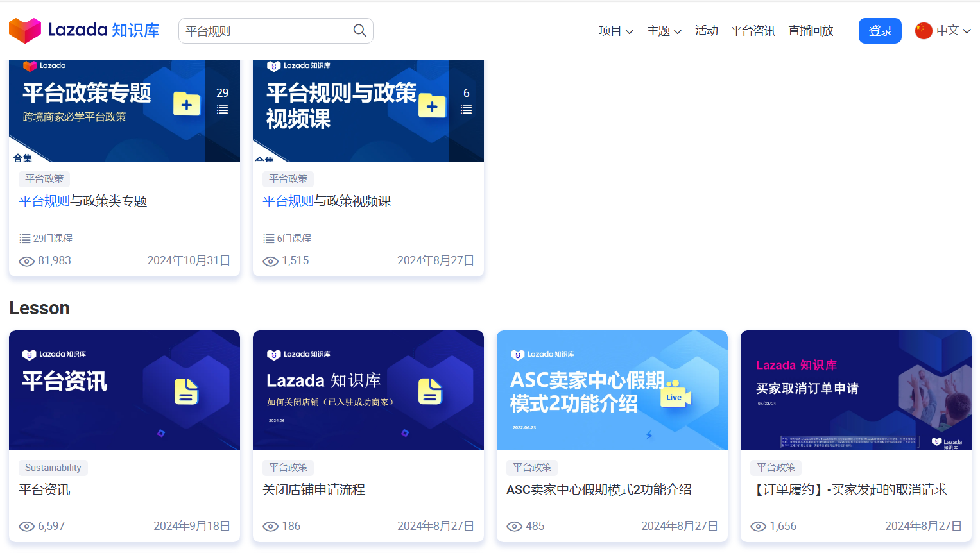Click Live camera icon on ASC thumbnail

[x=676, y=395]
